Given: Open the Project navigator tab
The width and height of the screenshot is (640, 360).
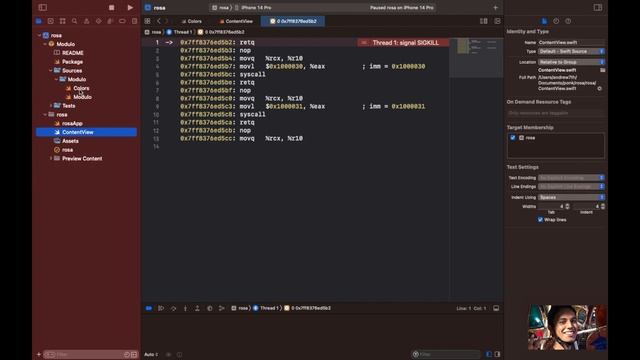Looking at the screenshot, I should tap(39, 21).
